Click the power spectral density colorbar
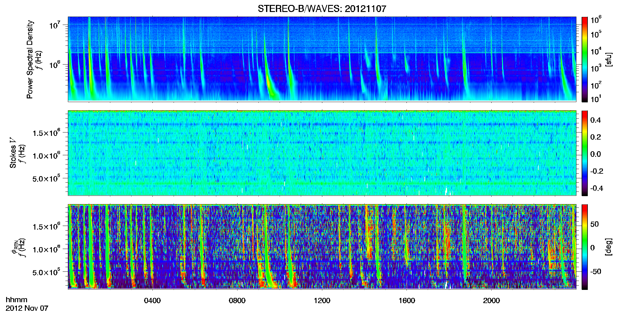 tap(585, 59)
